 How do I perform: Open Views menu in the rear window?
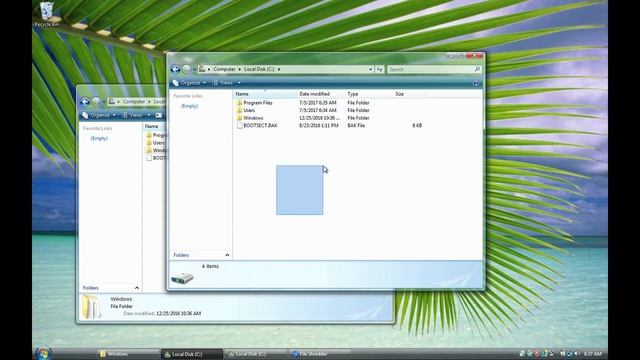tap(136, 115)
